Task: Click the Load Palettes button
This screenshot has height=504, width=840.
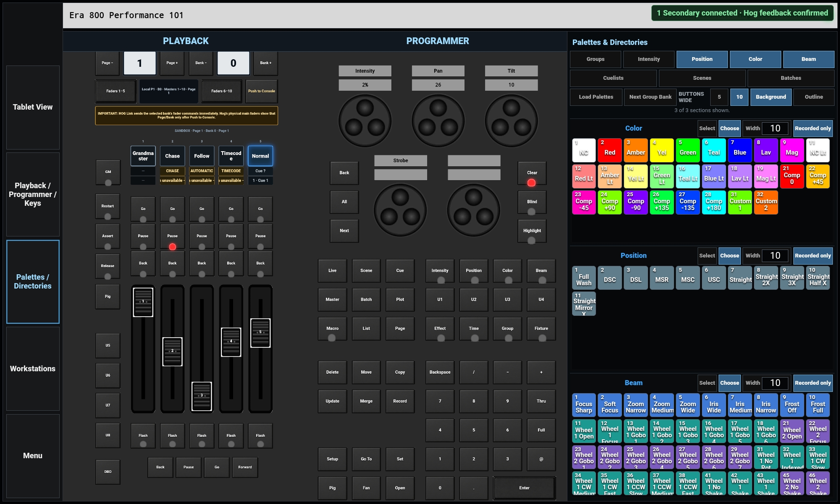Action: (x=596, y=97)
